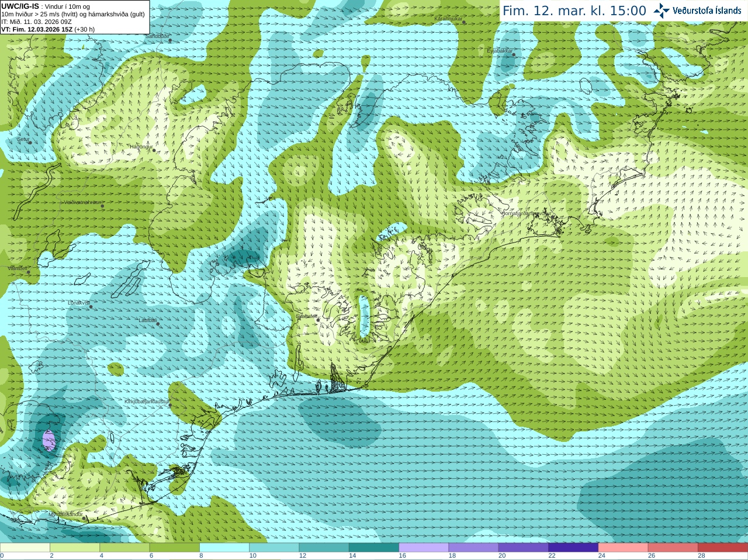Click the 2-4 m/s legend swatch

pos(75,548)
